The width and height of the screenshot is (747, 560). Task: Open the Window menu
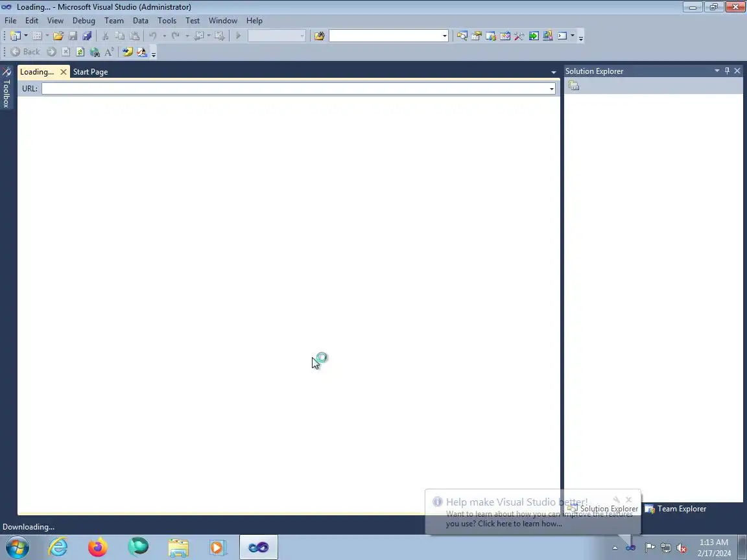pos(223,21)
